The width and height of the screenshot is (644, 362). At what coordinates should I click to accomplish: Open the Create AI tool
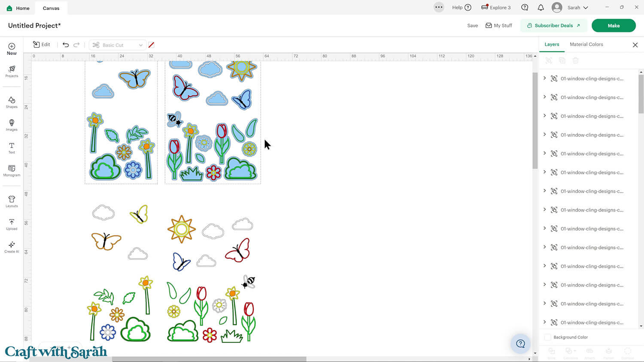[12, 247]
